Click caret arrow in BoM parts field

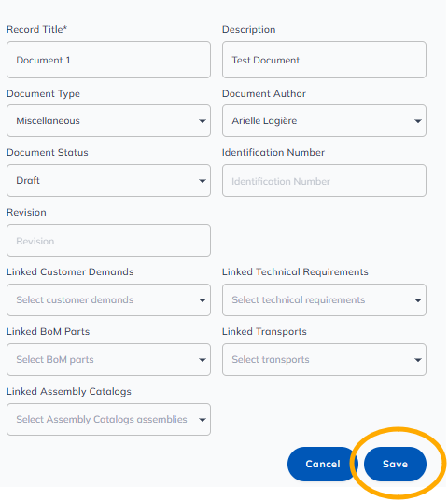point(202,360)
